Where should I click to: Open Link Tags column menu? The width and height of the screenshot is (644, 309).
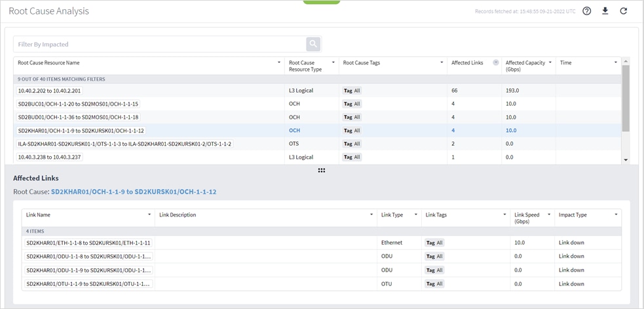pyautogui.click(x=504, y=215)
